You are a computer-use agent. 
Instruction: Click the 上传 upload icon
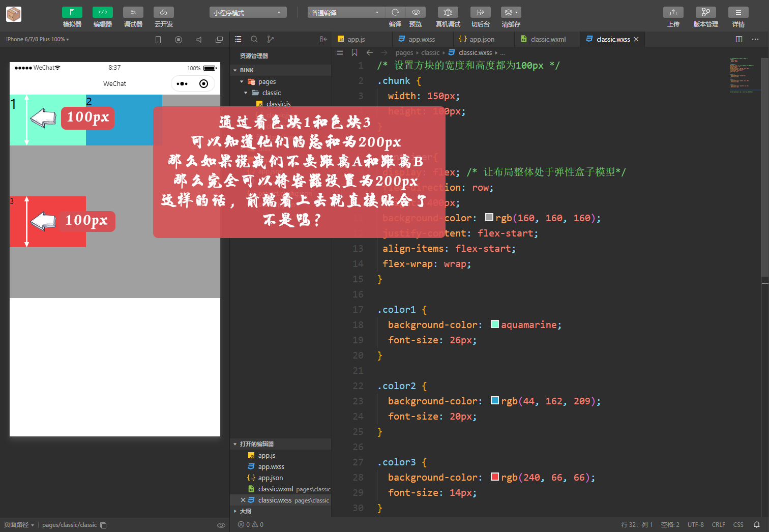(x=673, y=12)
